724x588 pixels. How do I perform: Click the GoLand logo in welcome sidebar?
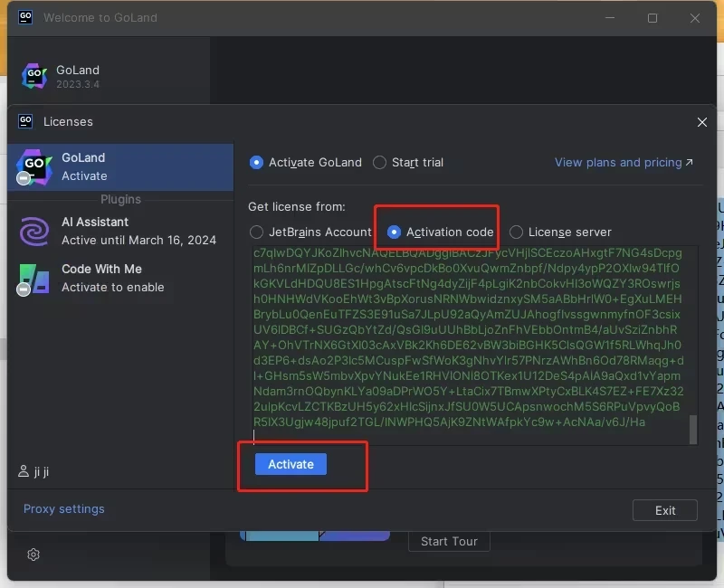pyautogui.click(x=34, y=76)
